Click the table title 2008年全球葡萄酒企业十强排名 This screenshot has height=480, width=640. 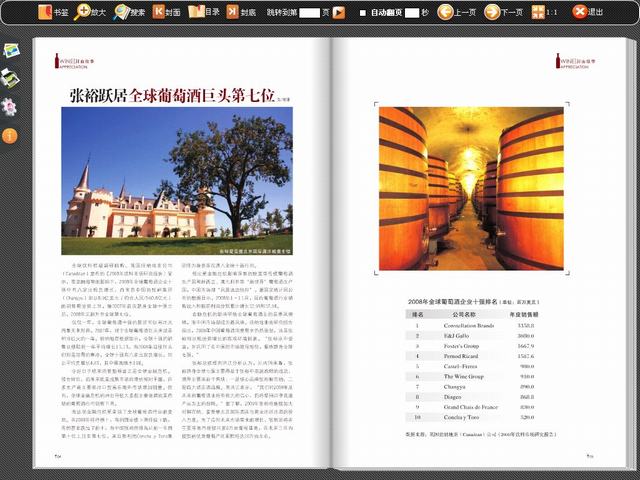453,302
